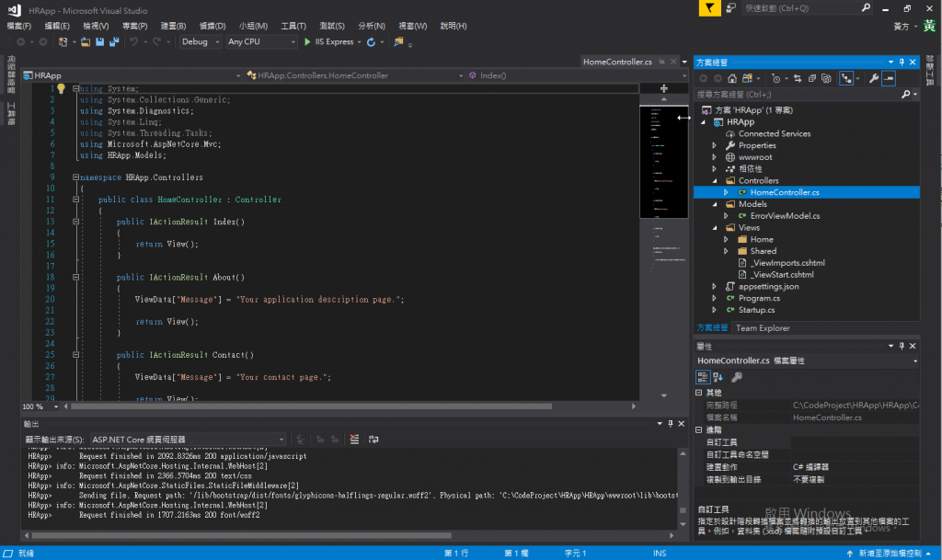Click the Show All Files icon
The image size is (942, 560).
[x=827, y=79]
